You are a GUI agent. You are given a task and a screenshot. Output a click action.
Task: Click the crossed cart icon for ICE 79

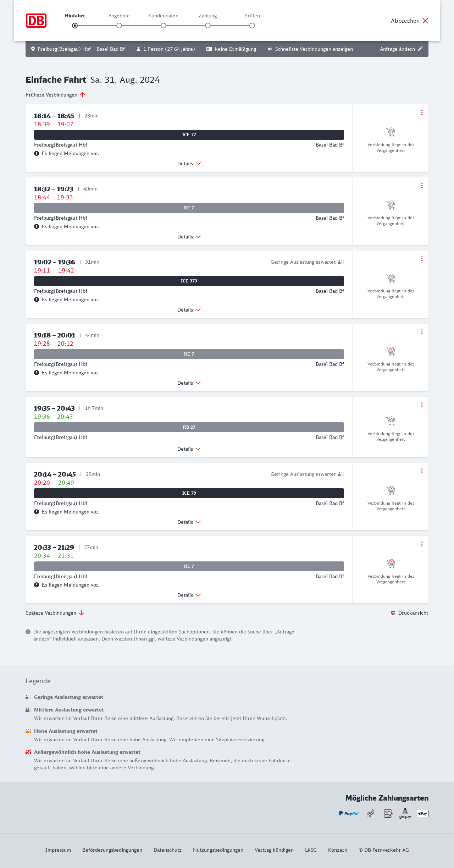pos(391,490)
